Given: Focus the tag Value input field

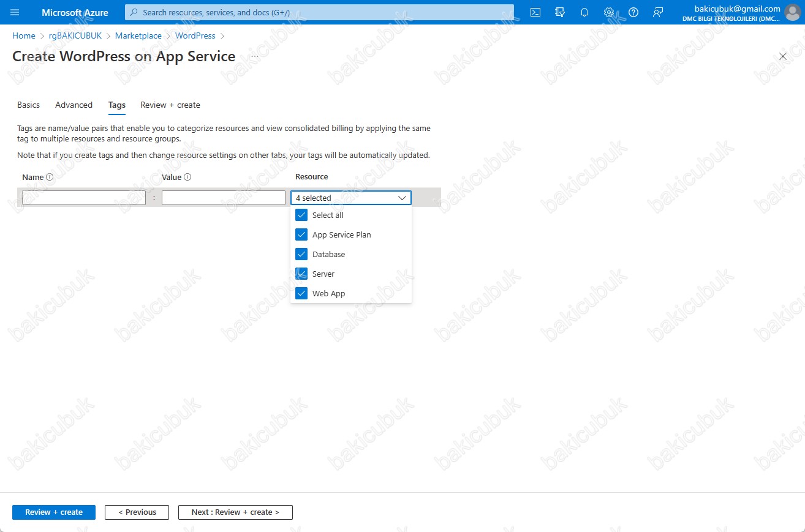Looking at the screenshot, I should 224,198.
